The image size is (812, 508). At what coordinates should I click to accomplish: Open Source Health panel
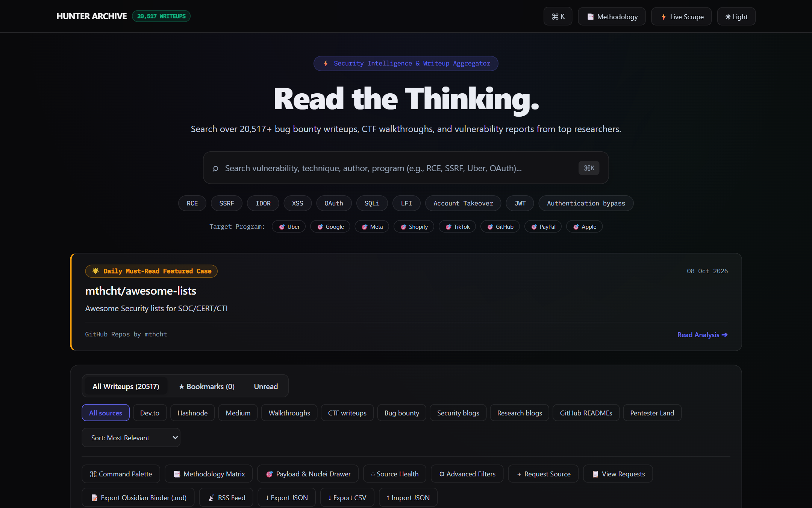click(395, 474)
